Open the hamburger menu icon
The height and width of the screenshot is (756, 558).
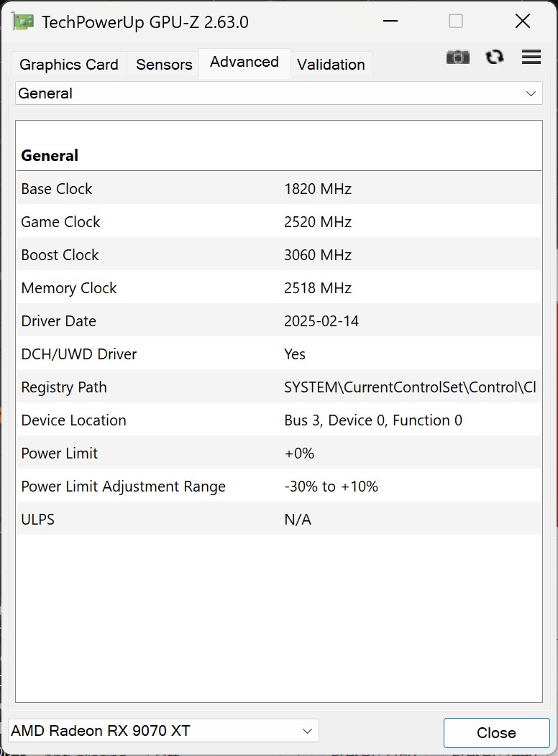pos(531,57)
